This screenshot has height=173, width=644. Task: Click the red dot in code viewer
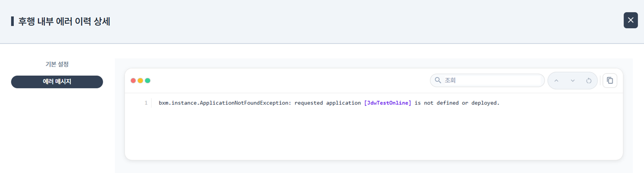(133, 80)
